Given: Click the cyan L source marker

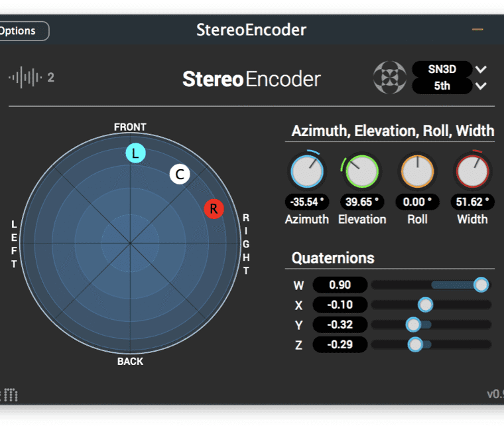Looking at the screenshot, I should [136, 154].
